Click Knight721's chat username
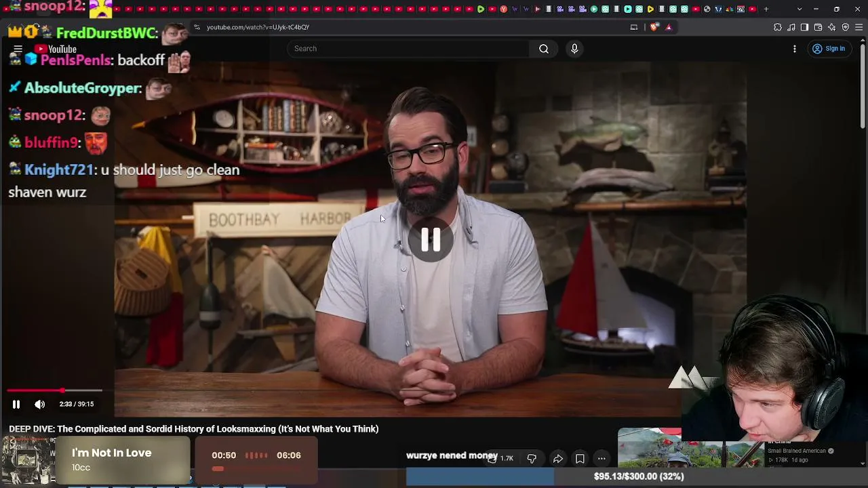The height and width of the screenshot is (488, 868). 59,170
